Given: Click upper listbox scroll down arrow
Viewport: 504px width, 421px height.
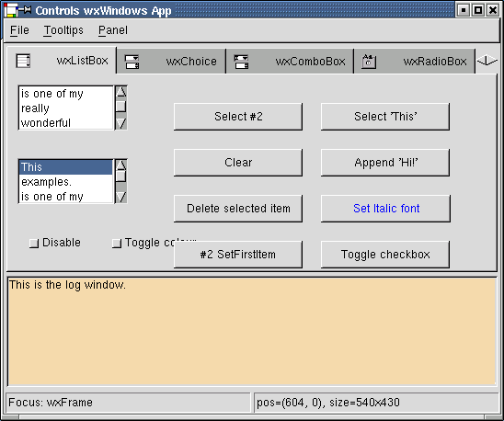Looking at the screenshot, I should [120, 123].
